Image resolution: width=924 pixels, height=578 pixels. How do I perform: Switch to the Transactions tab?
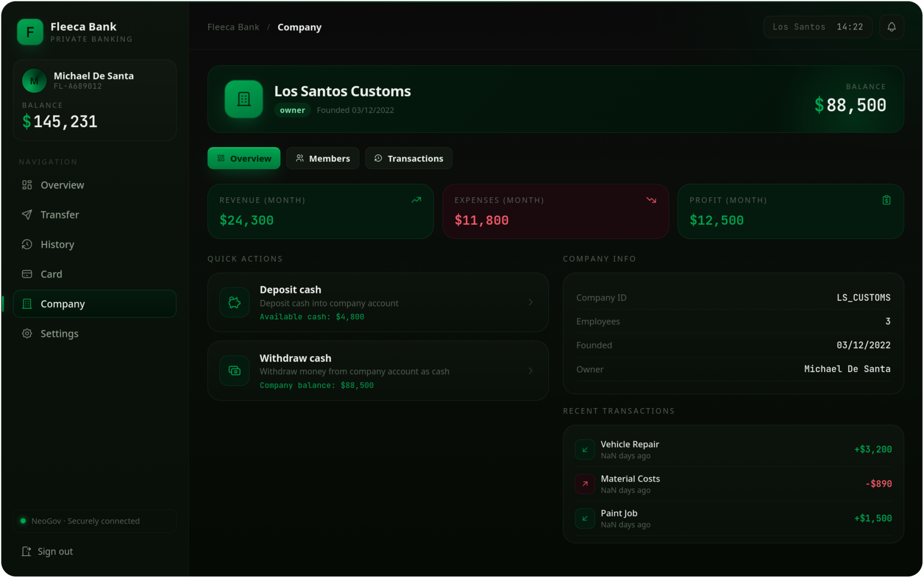(408, 158)
